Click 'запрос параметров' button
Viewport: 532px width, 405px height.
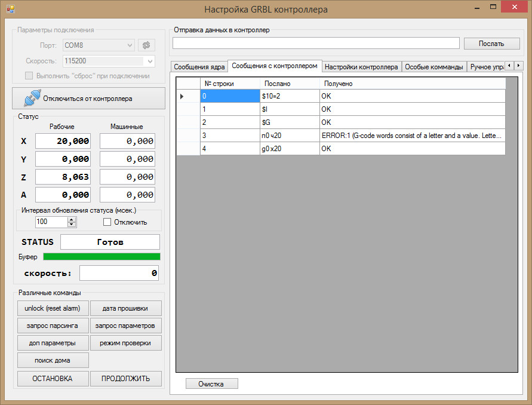click(x=125, y=326)
